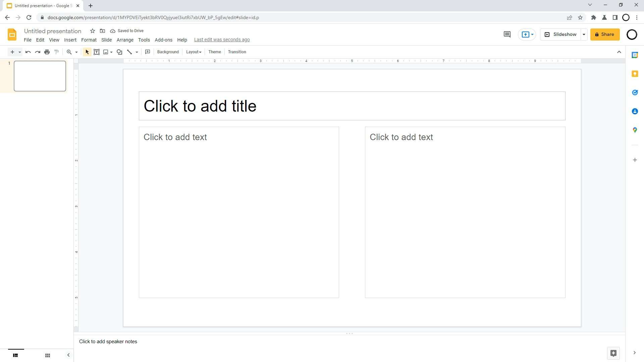Select the Text box tool

97,52
